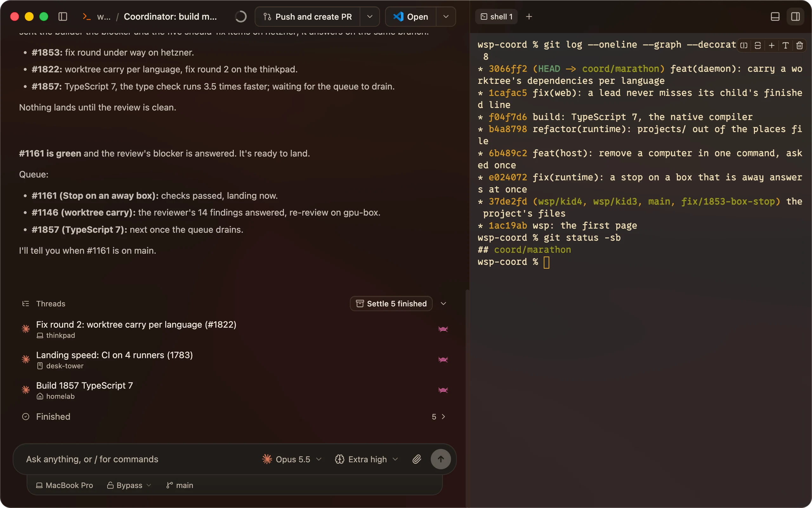Click the terminal prompt icon in breadcrumb

tap(87, 17)
